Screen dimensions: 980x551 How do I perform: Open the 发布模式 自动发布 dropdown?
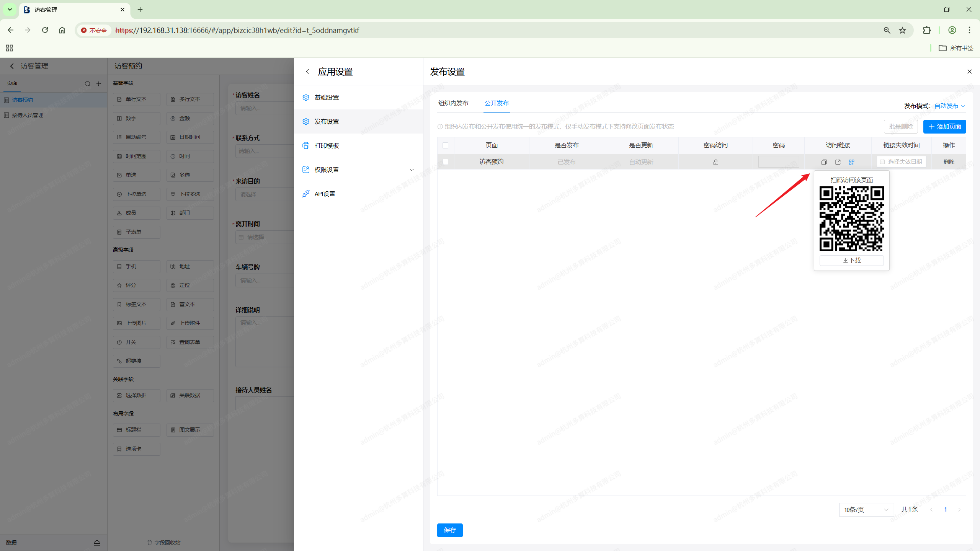pyautogui.click(x=949, y=106)
